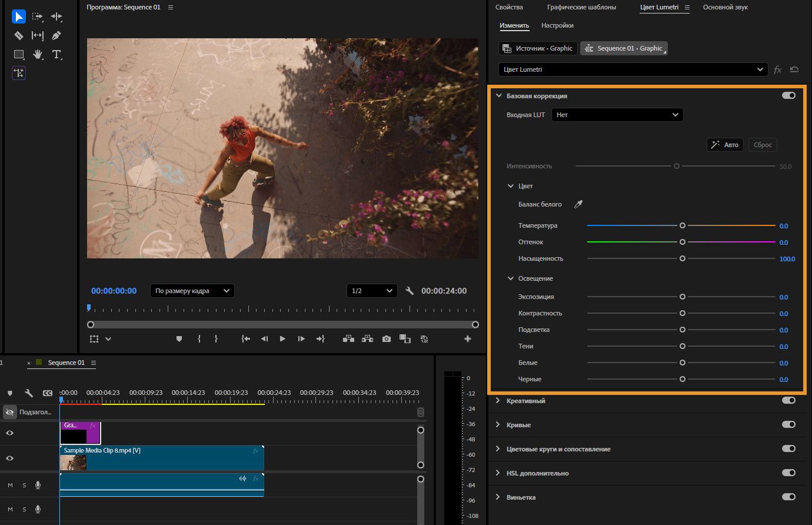
Task: Hide the Sample Media Clip video track
Action: [10, 458]
